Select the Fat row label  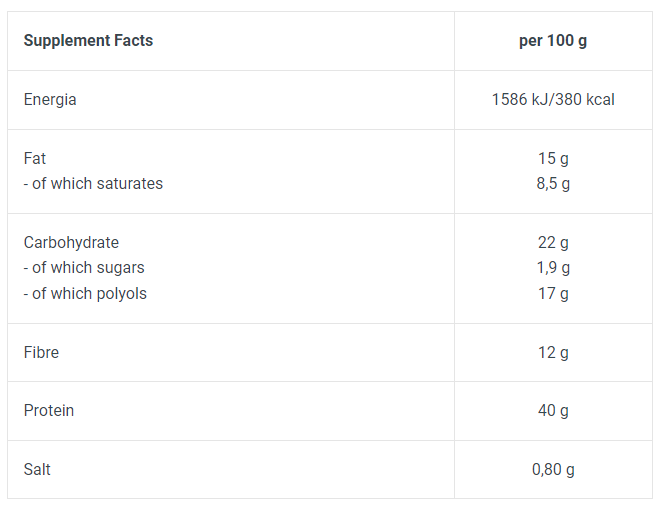(x=35, y=158)
